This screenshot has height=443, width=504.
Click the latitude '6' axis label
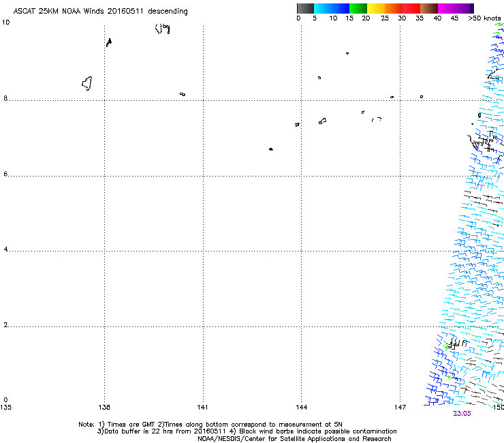5,174
